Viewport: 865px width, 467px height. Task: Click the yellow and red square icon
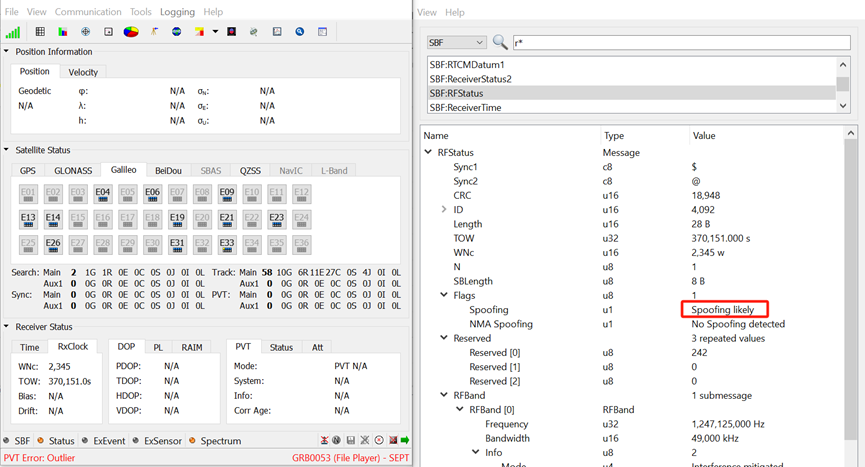pyautogui.click(x=199, y=32)
